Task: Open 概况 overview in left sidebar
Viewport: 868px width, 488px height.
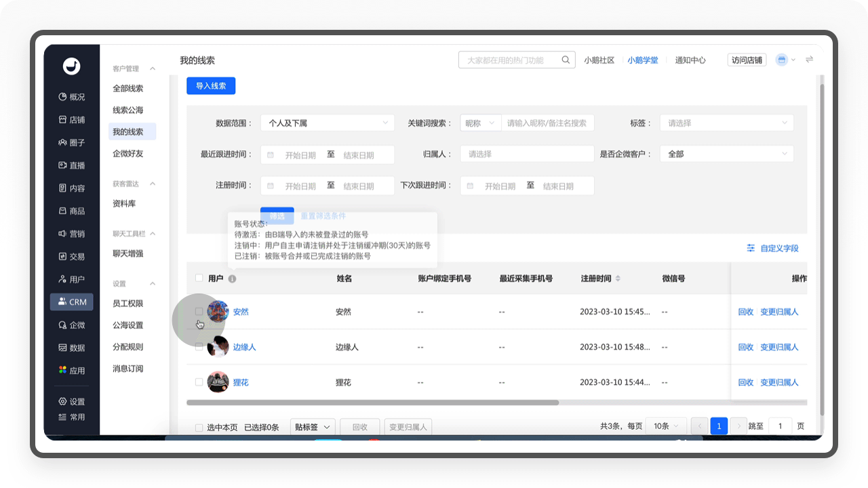Action: (72, 97)
